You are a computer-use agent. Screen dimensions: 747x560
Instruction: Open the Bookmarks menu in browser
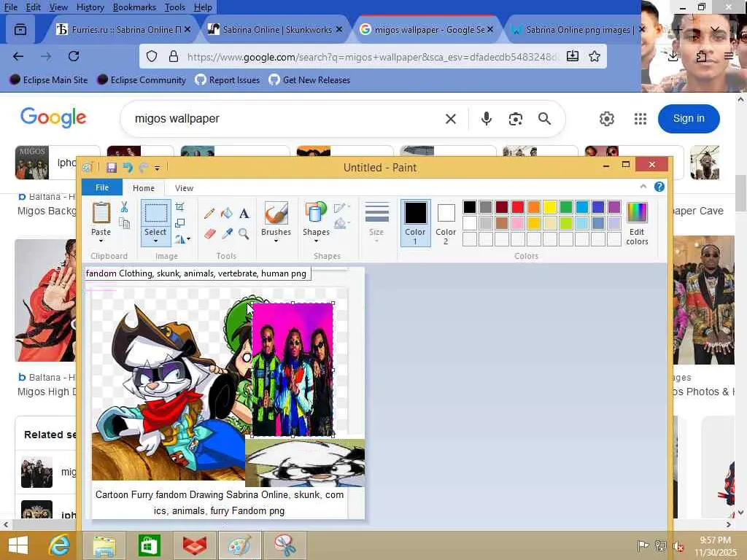coord(134,7)
